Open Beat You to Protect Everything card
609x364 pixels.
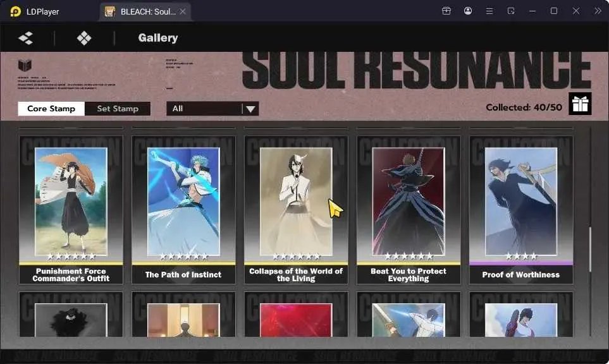pyautogui.click(x=409, y=210)
